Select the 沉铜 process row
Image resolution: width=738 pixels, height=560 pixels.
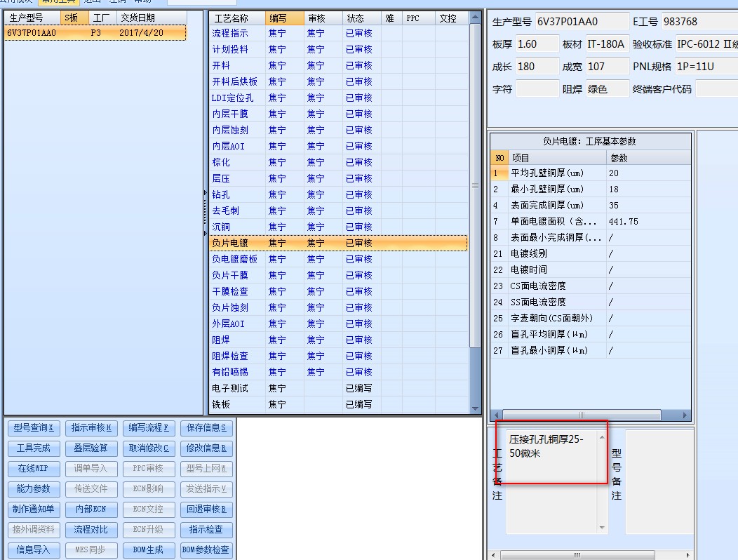tap(339, 227)
